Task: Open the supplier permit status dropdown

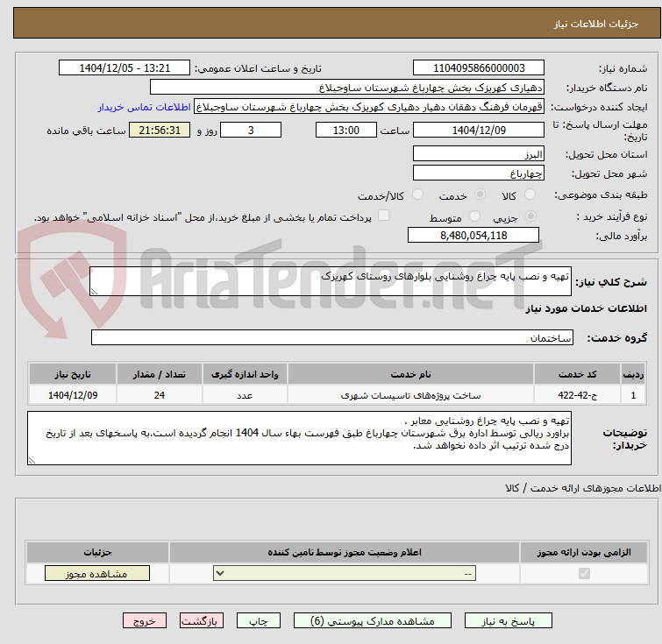Action: (345, 574)
